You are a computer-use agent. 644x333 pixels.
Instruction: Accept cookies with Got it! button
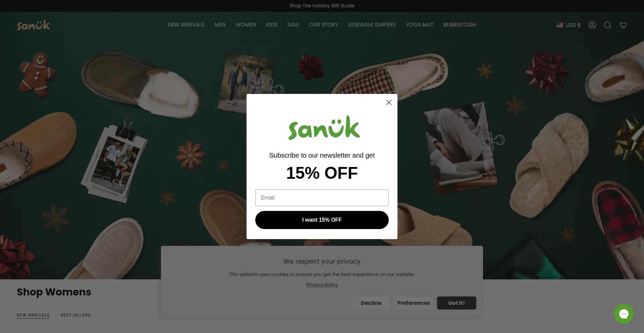pos(457,303)
